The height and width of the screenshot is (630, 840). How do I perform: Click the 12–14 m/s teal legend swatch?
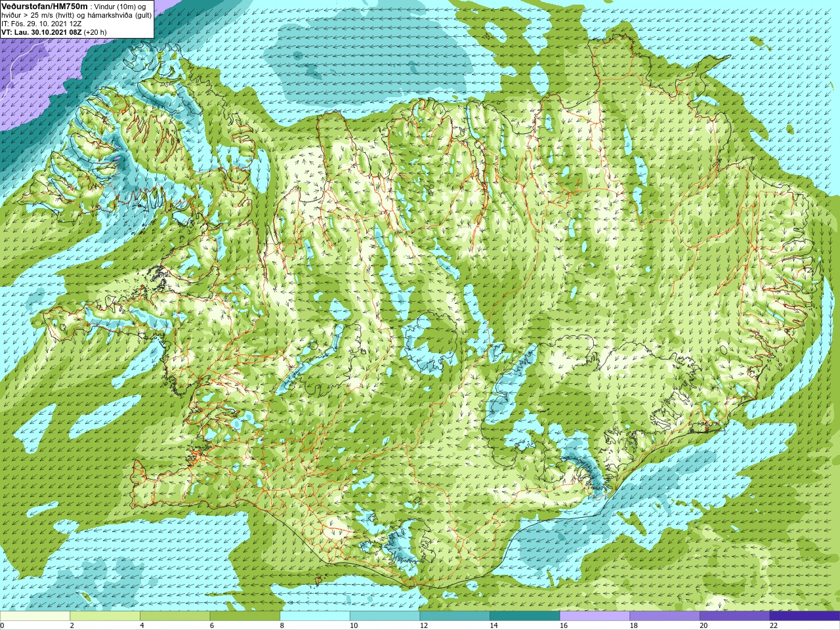[455, 616]
